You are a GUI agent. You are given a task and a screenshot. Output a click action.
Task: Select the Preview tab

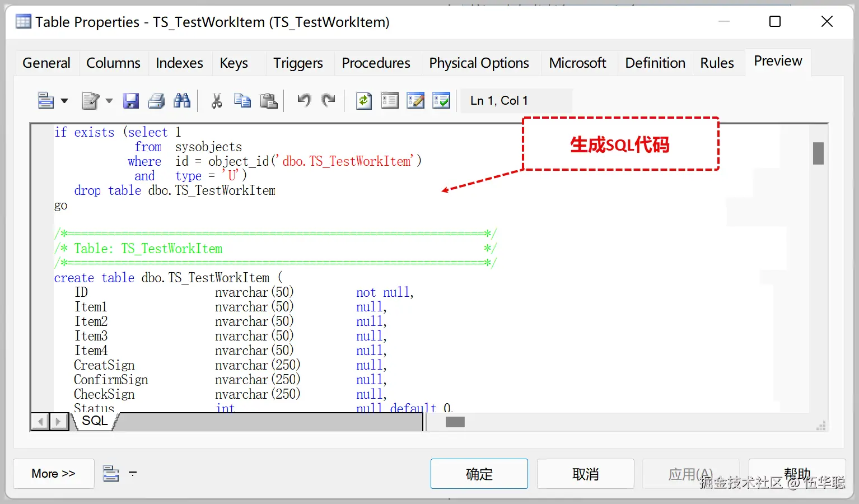click(x=778, y=61)
